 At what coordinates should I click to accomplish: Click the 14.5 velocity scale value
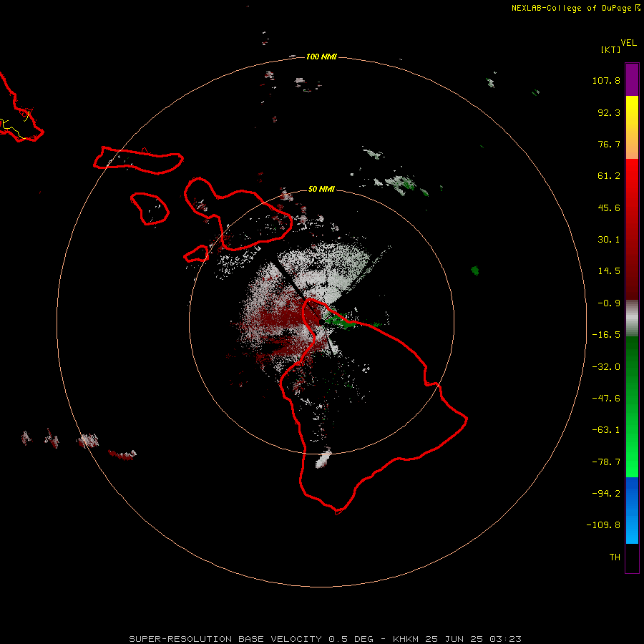point(609,271)
